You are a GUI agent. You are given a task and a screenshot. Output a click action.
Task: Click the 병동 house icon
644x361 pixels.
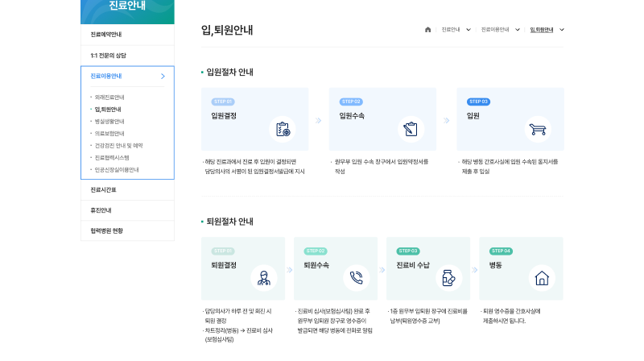coord(542,278)
